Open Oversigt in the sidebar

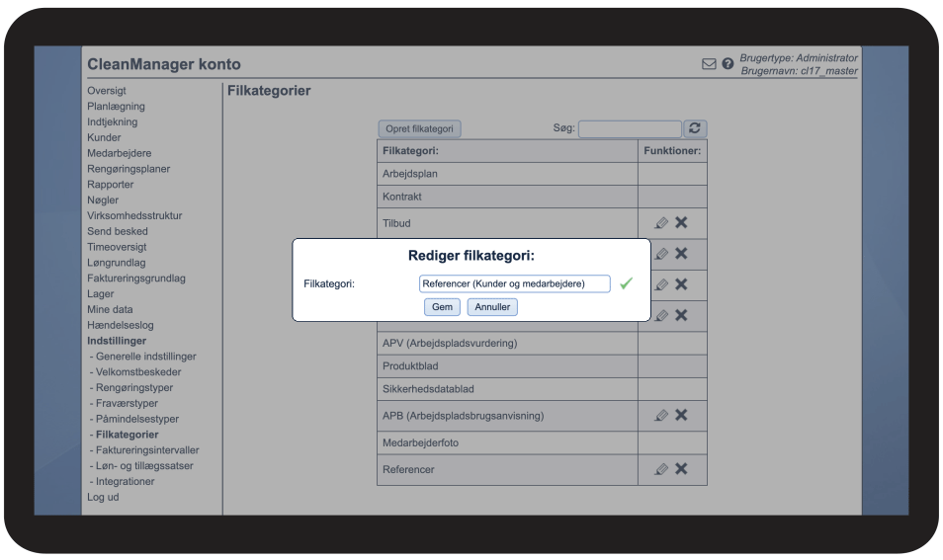point(107,91)
